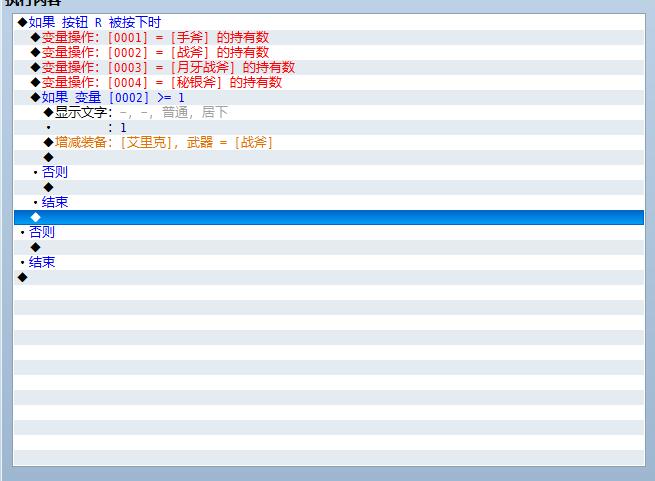655x481 pixels.
Task: Select the text content line ': 1'
Action: click(329, 127)
